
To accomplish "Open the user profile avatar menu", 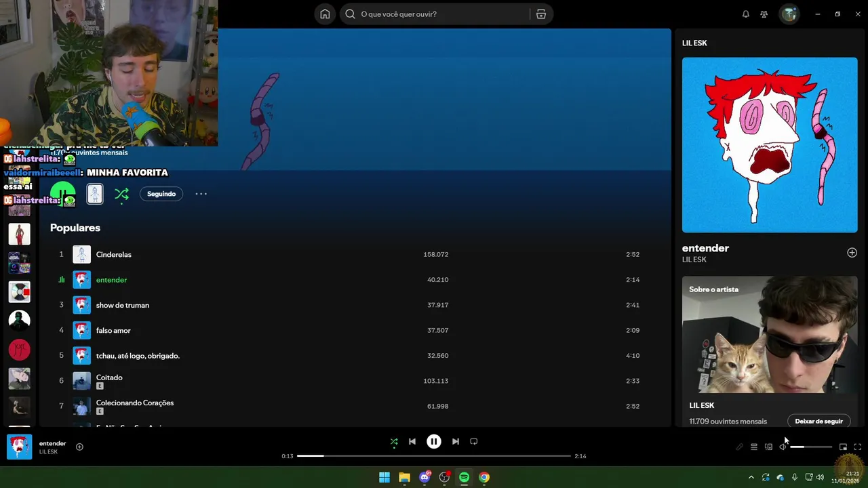I will 789,14.
